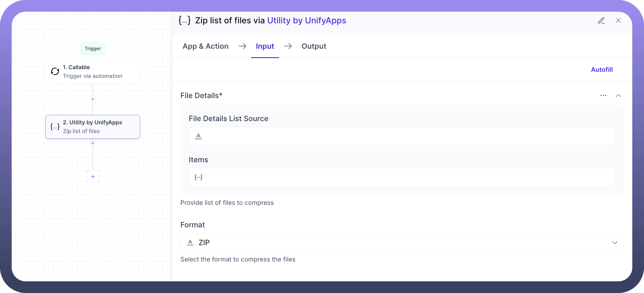Screen dimensions: 644x293
Task: Open File Details three-dot options menu
Action: tap(603, 95)
